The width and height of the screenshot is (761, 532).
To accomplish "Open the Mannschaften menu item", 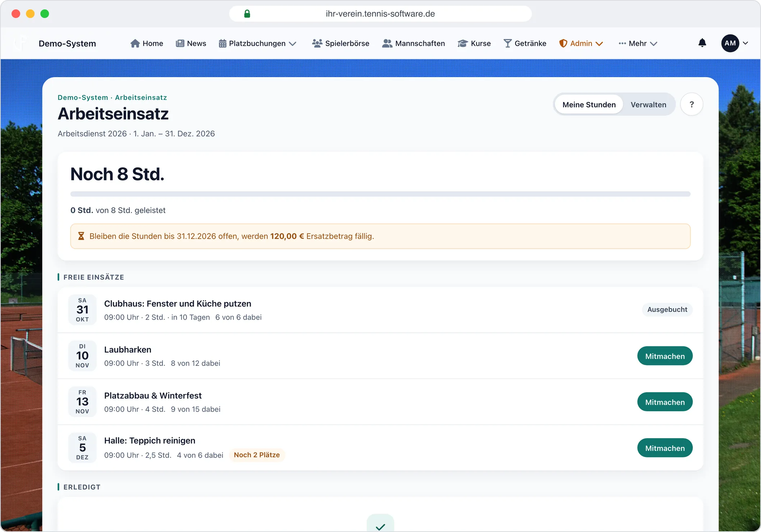I will [413, 44].
